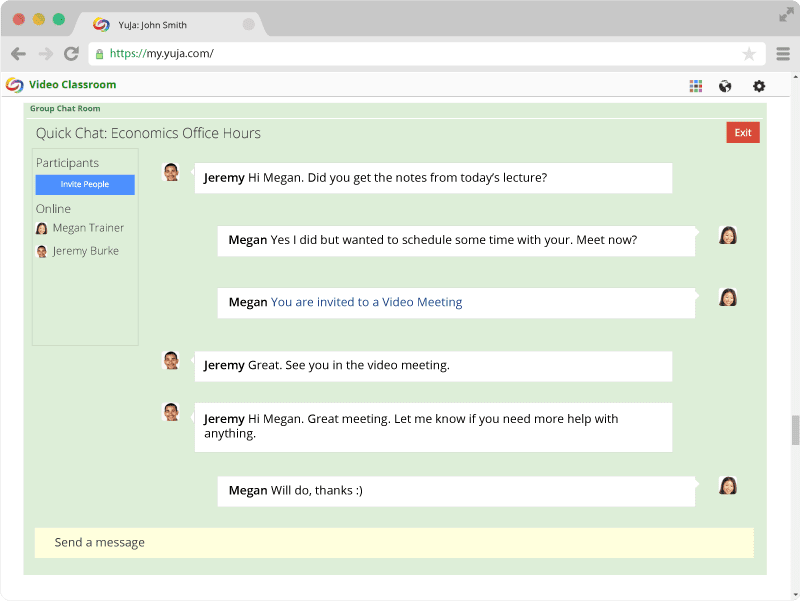Reload the page with refresh icon
The height and width of the screenshot is (614, 800).
tap(71, 54)
